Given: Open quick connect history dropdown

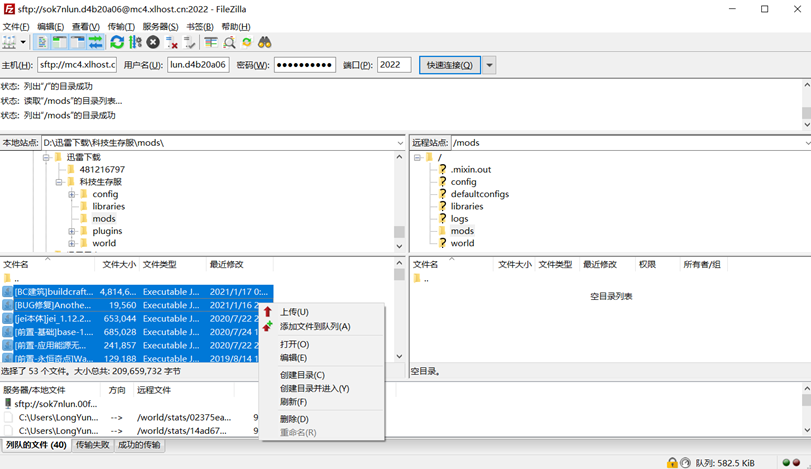Looking at the screenshot, I should point(489,65).
